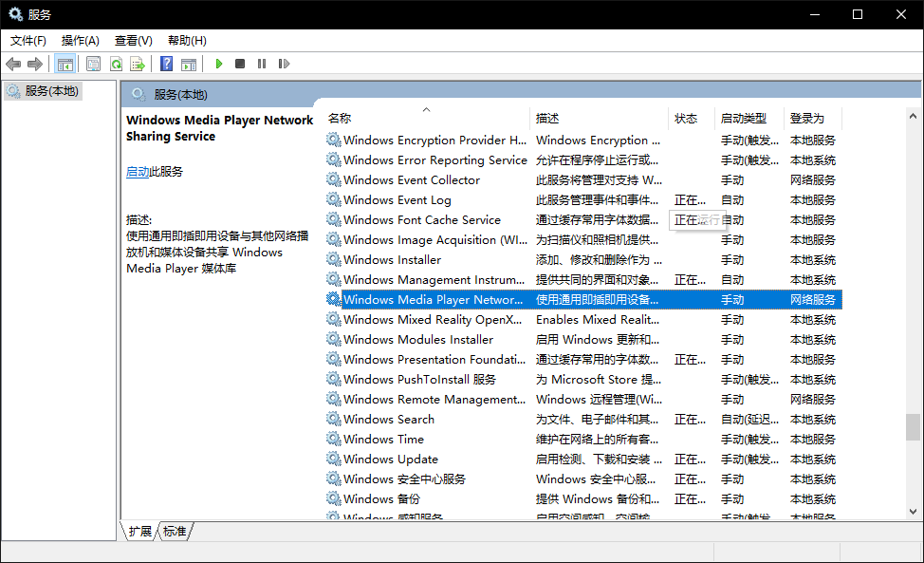Click gear icon of Windows Management Instrum...

334,279
